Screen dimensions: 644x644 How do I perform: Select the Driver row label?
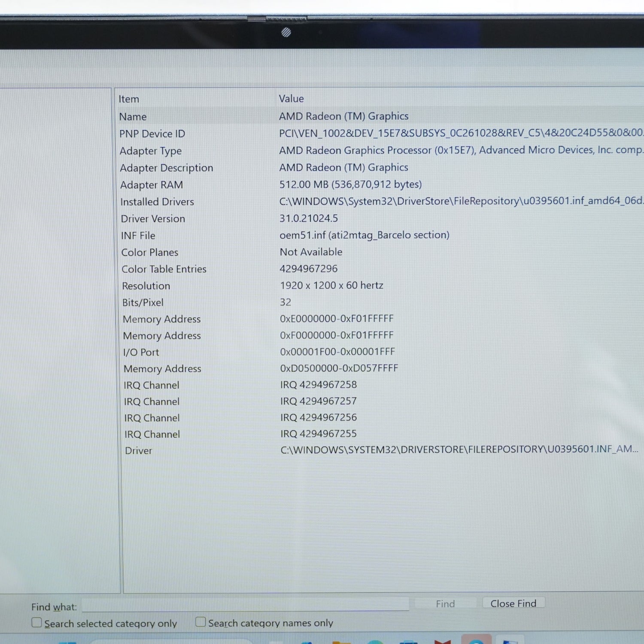click(139, 451)
